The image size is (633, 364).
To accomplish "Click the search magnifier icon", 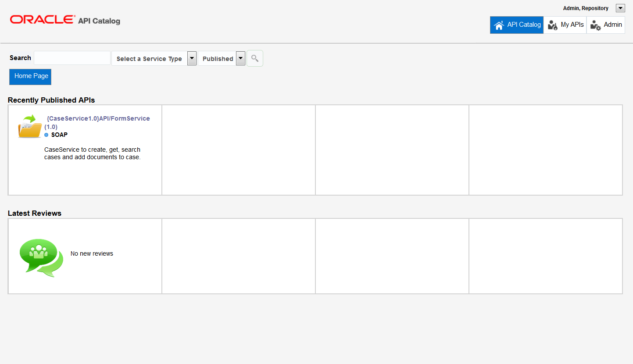I will [254, 58].
